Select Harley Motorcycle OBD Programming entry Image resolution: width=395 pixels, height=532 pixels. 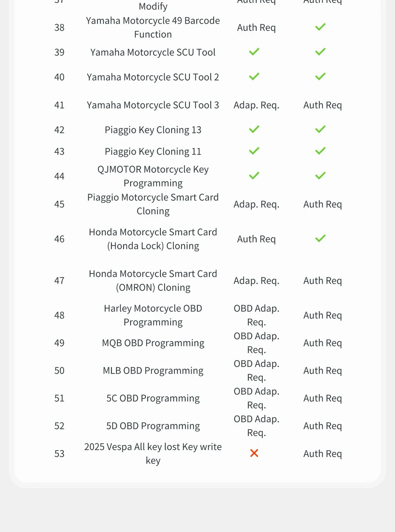point(153,315)
